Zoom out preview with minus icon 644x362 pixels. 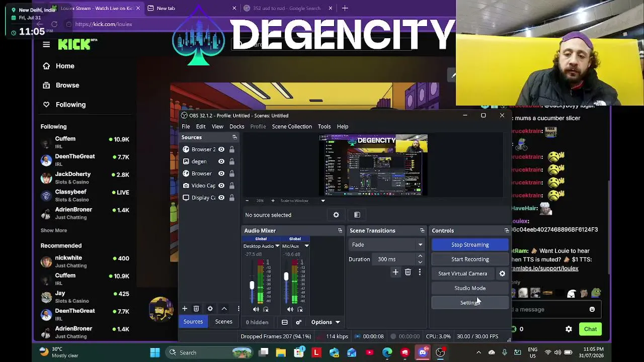point(247,201)
